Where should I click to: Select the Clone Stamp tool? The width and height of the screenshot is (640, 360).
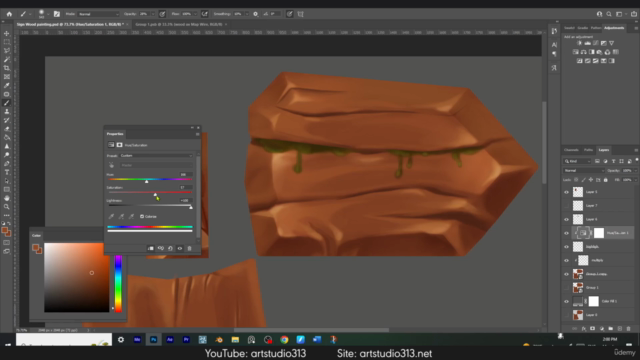coord(7,111)
